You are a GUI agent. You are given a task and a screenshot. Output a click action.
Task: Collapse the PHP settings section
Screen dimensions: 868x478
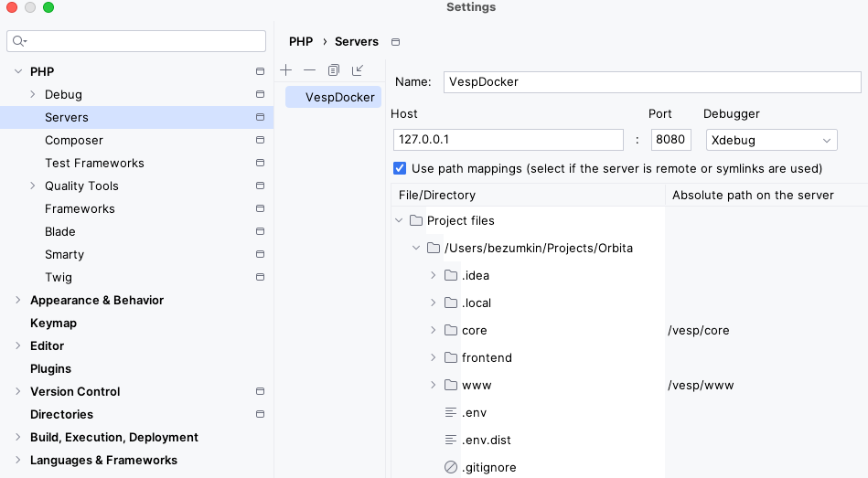[18, 71]
